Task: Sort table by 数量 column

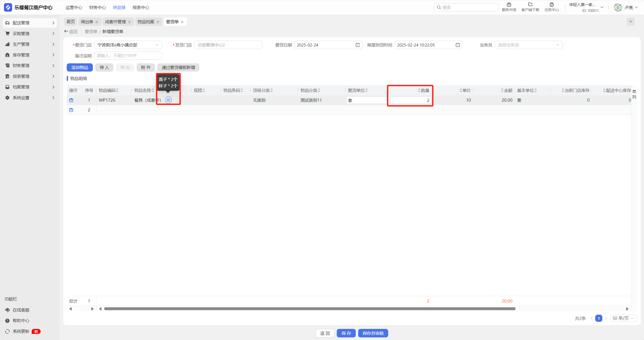Action: [x=419, y=91]
